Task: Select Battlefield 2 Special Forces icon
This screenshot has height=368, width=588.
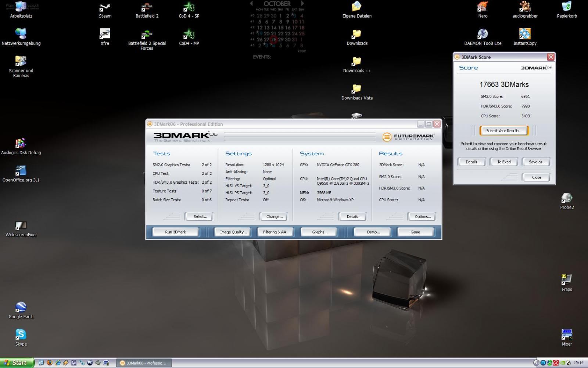Action: [147, 39]
